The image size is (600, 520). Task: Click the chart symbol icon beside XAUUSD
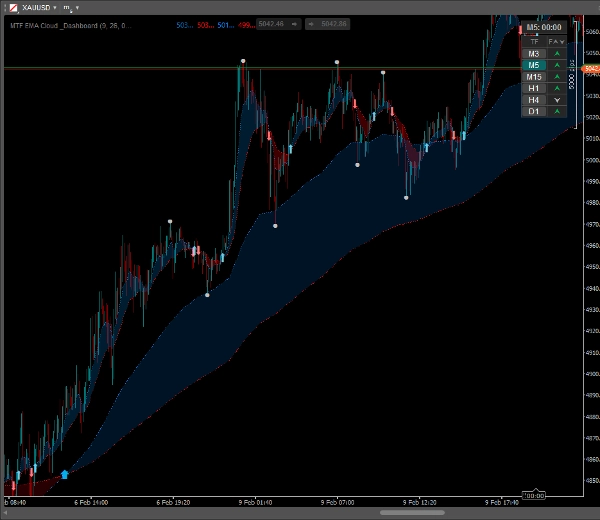point(11,7)
